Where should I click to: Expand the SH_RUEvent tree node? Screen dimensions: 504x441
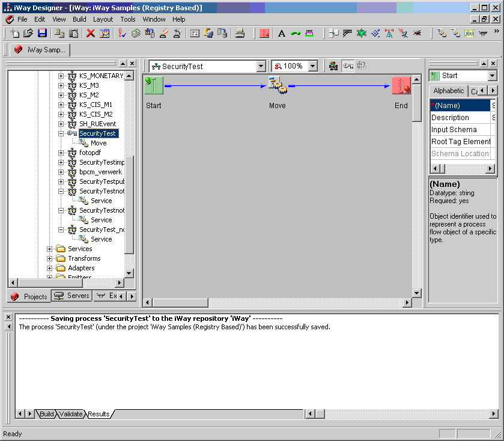click(x=61, y=124)
